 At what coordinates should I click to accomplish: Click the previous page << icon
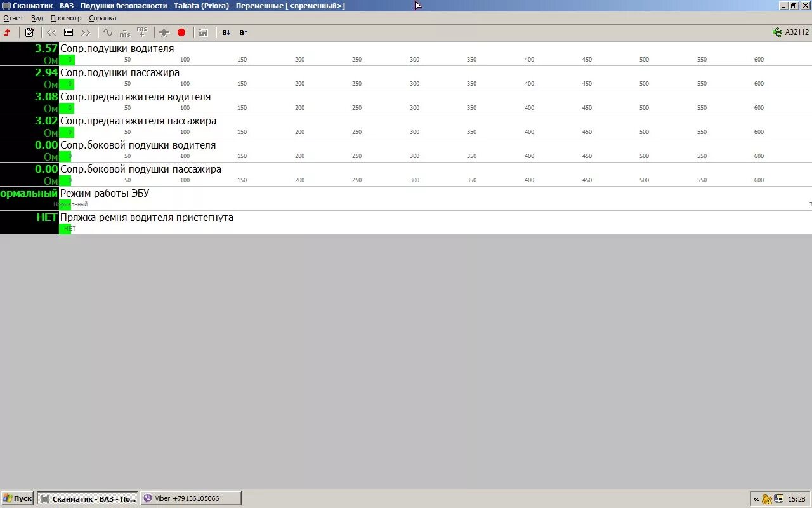tap(51, 32)
